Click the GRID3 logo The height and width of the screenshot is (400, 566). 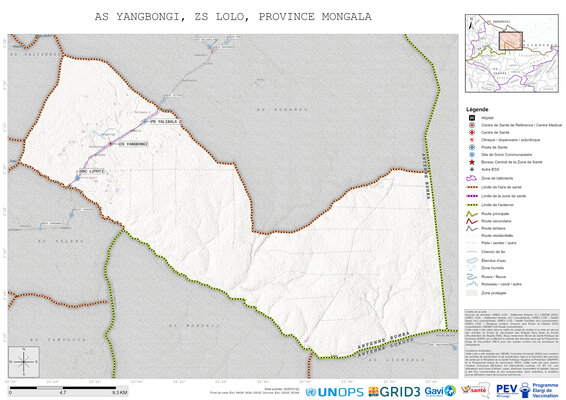click(394, 391)
